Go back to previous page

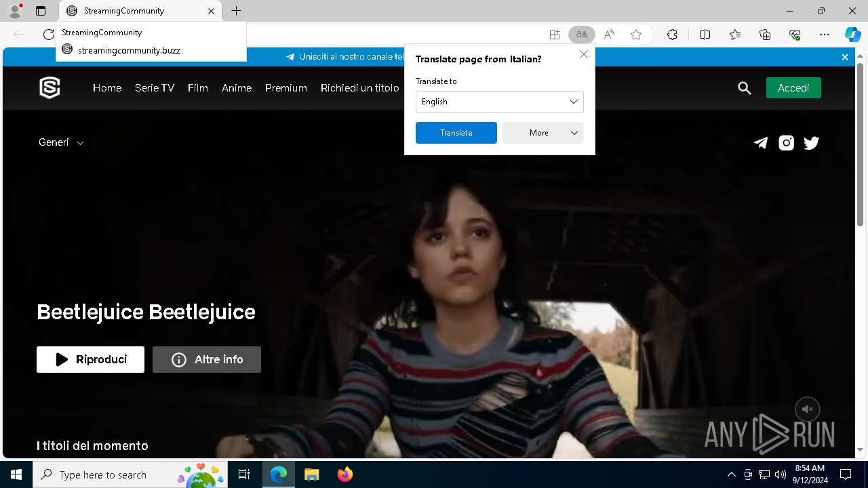pos(19,35)
